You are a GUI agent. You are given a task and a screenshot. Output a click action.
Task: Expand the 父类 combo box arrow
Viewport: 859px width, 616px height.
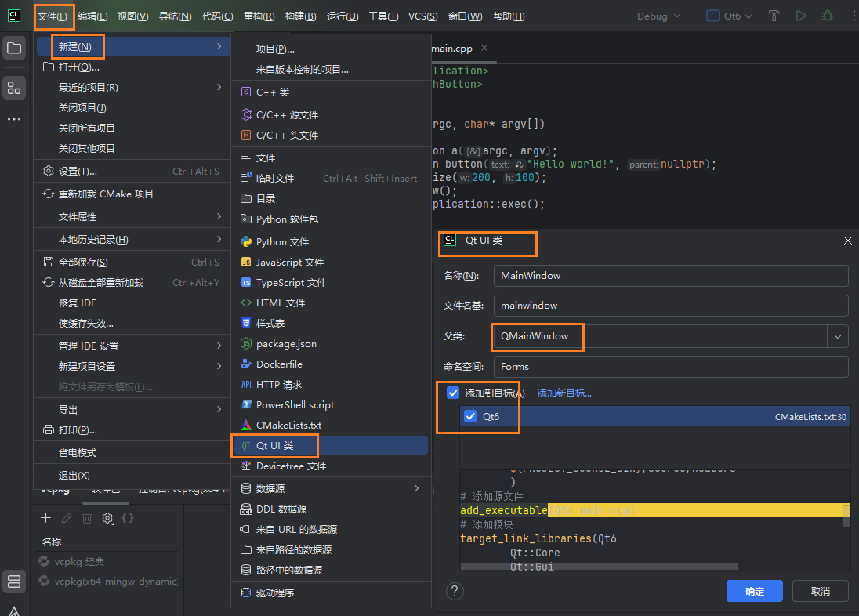tap(838, 336)
